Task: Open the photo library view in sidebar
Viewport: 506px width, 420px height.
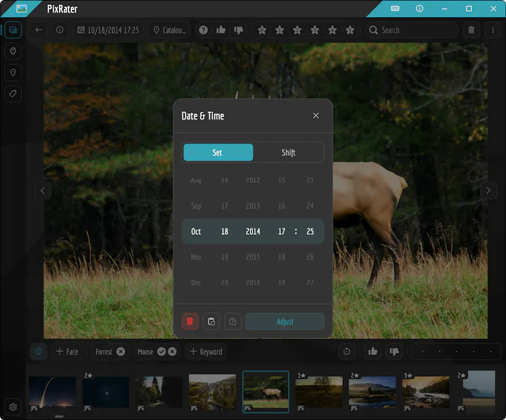Action: (13, 30)
